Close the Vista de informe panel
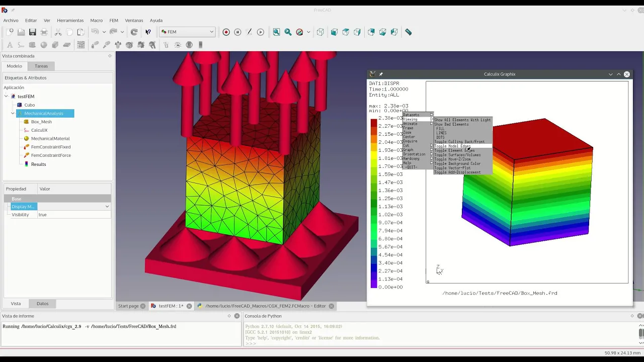The image size is (644, 362). click(237, 316)
